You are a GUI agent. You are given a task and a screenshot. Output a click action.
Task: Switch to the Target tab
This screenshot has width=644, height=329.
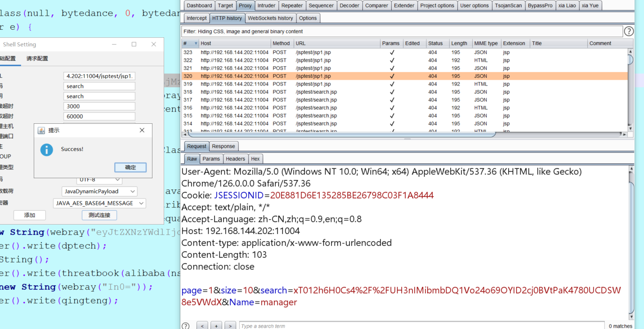coord(225,5)
